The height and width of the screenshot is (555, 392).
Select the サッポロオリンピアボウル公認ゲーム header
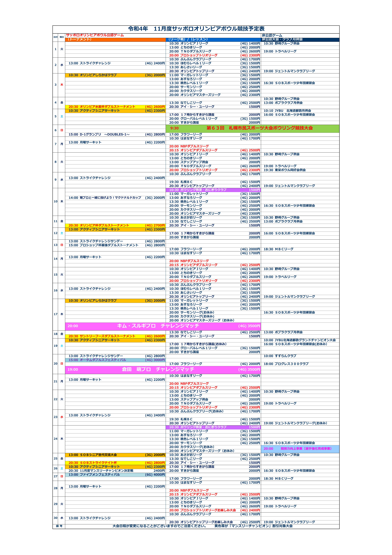(x=95, y=35)
